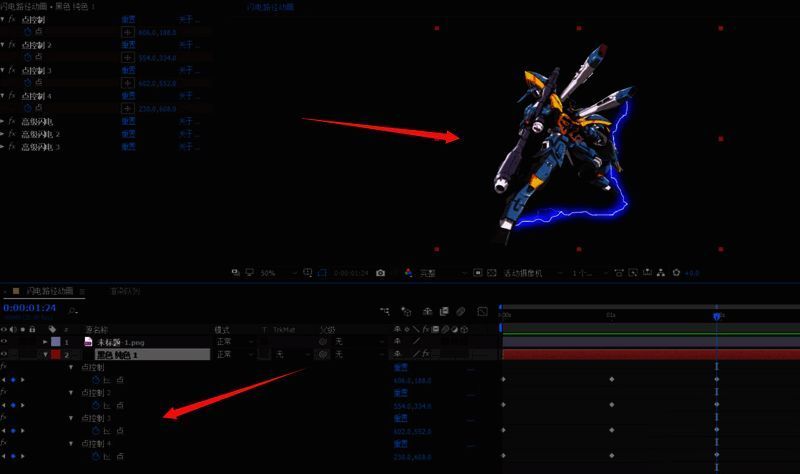Toggle stopwatch for 点控制 point in effects panel
The height and width of the screenshot is (474, 800).
[28, 32]
